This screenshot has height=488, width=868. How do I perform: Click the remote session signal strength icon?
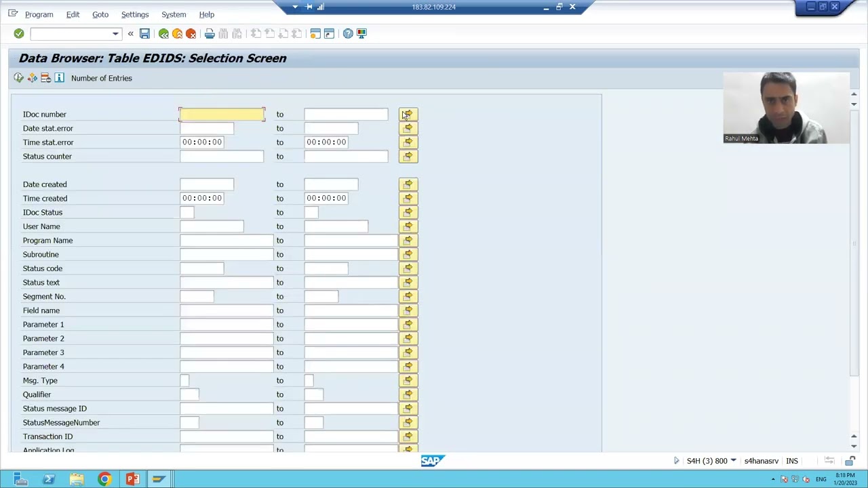tap(321, 7)
